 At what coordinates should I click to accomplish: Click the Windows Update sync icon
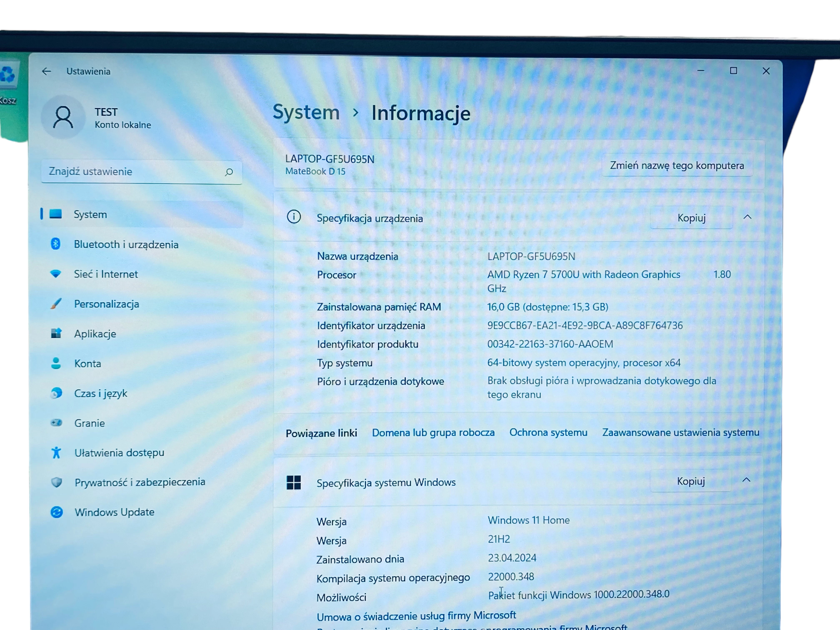point(57,512)
